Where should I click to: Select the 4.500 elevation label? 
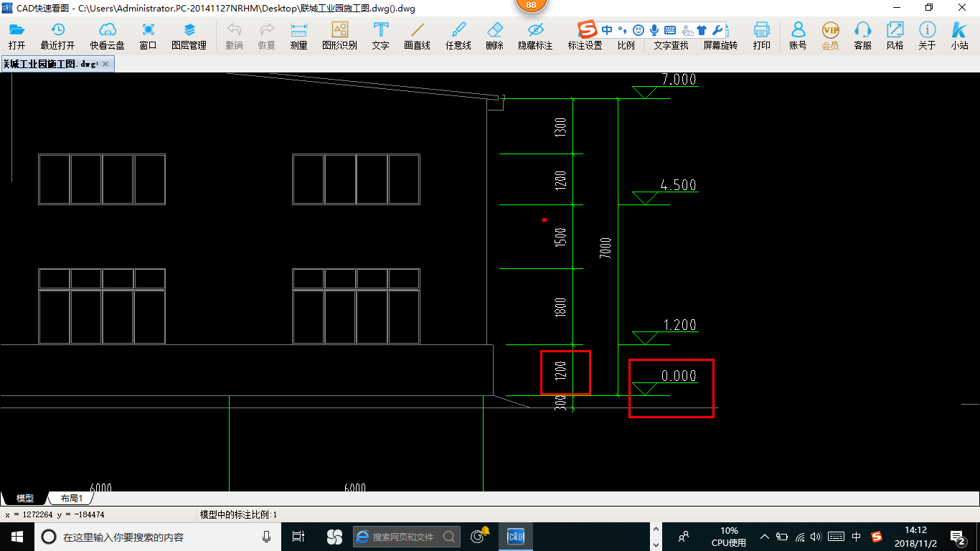point(678,185)
